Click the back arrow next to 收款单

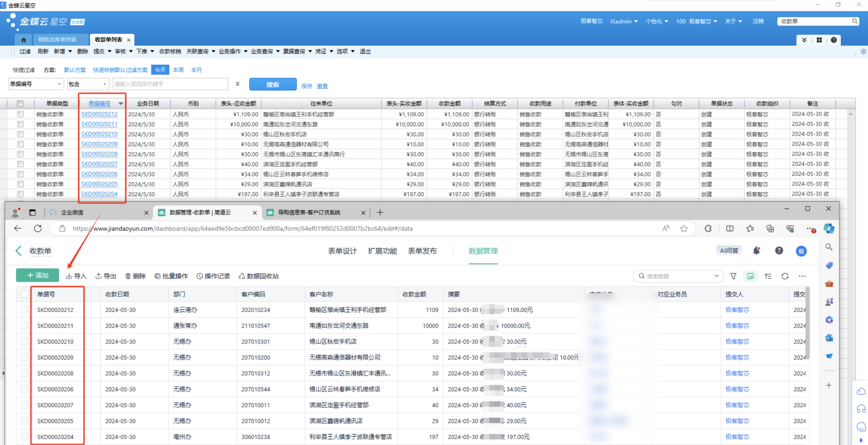(x=18, y=251)
